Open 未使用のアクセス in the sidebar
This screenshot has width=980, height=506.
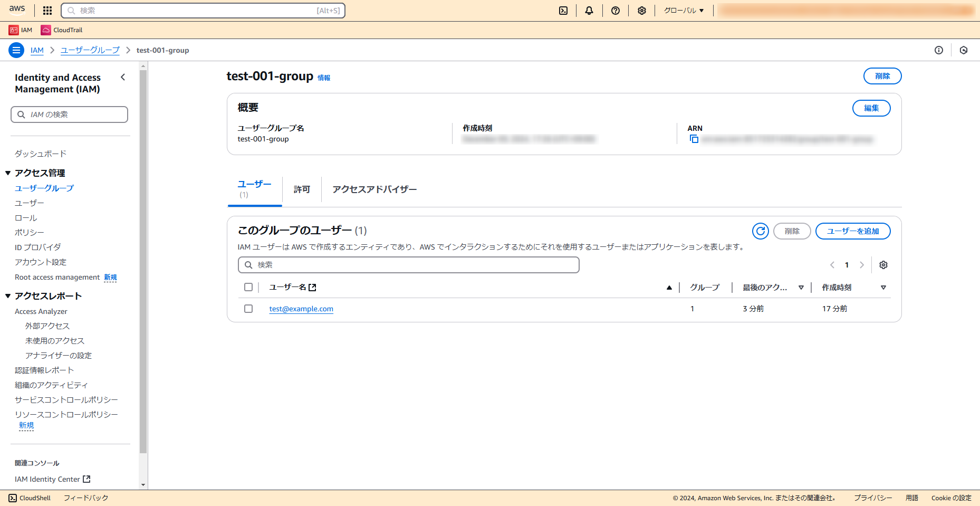(x=55, y=341)
